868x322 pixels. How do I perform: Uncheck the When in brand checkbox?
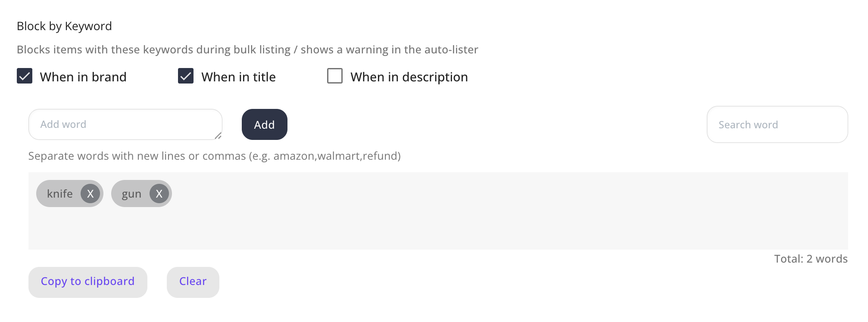tap(25, 76)
